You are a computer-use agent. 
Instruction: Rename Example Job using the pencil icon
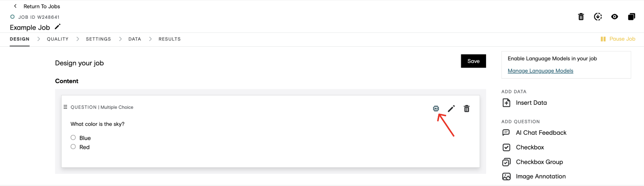pyautogui.click(x=57, y=27)
